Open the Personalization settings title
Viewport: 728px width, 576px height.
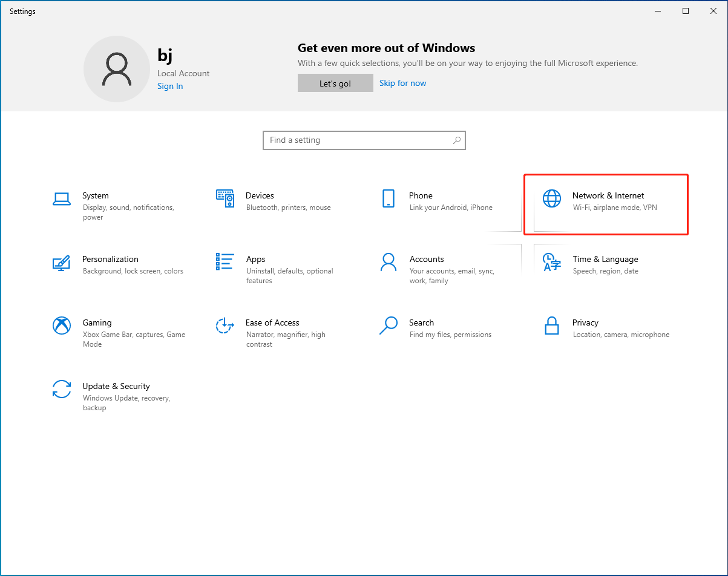click(x=111, y=260)
